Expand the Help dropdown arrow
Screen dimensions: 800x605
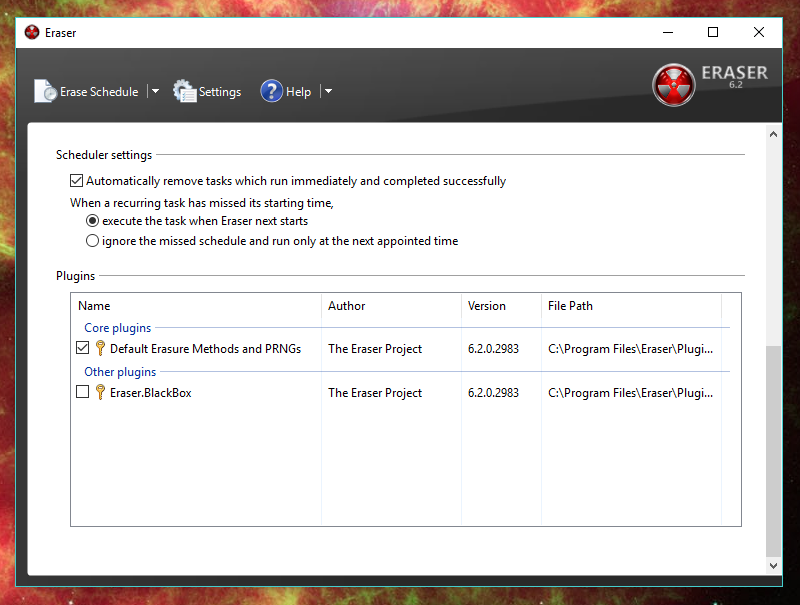point(329,91)
